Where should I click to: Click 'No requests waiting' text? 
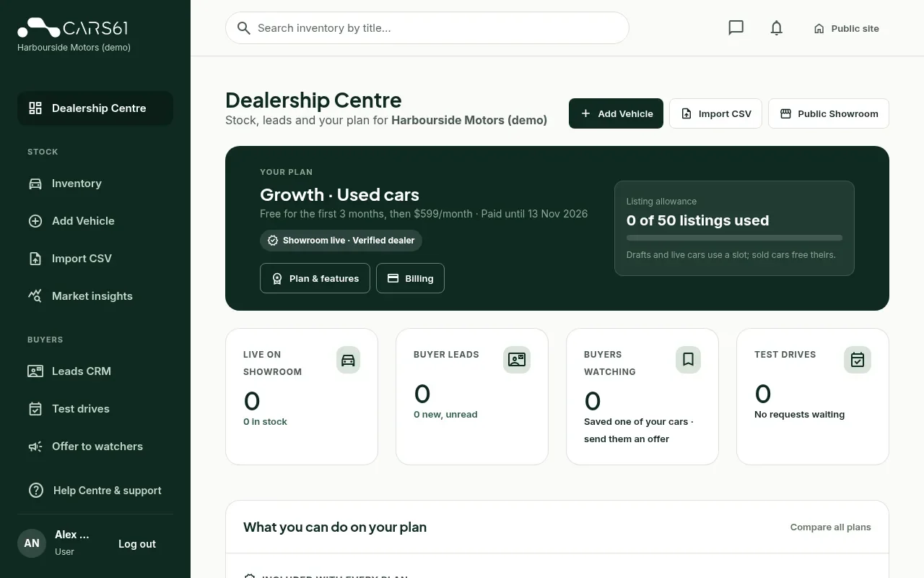click(799, 415)
